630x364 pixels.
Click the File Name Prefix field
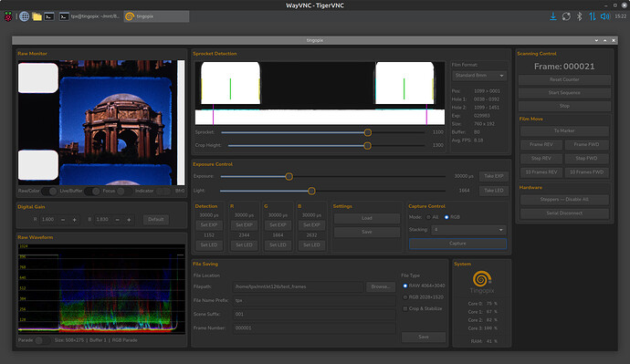[314, 300]
